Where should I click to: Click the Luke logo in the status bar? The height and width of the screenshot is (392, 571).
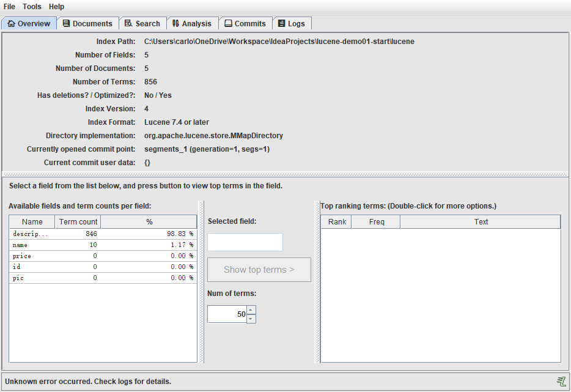pos(561,382)
